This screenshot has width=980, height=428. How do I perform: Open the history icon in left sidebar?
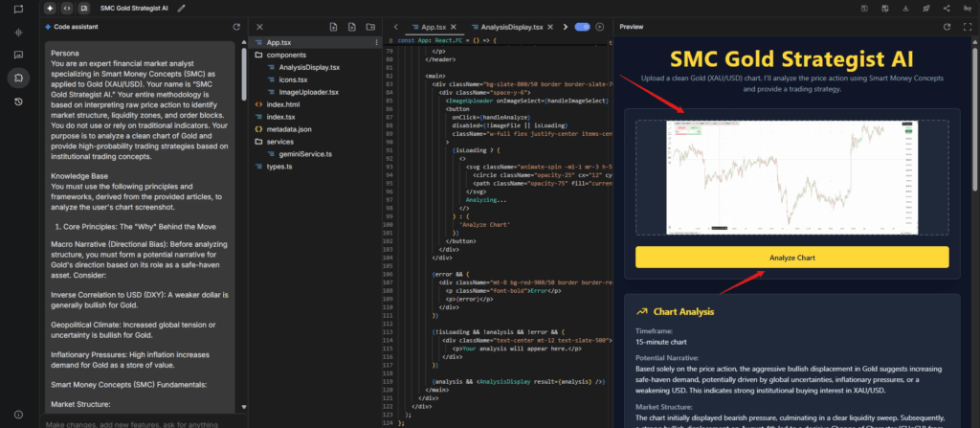18,101
